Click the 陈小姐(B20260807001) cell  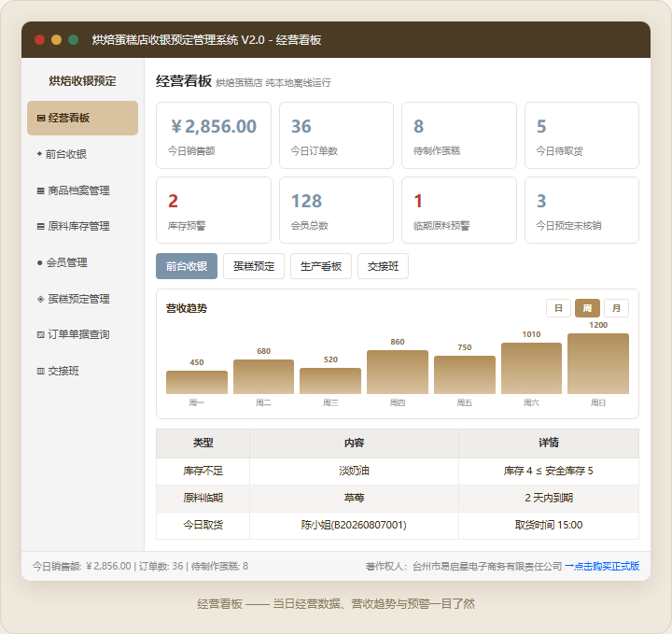point(354,525)
